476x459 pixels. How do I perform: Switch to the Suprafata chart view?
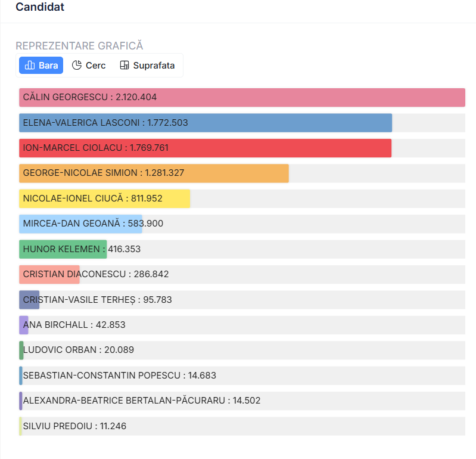click(x=148, y=66)
